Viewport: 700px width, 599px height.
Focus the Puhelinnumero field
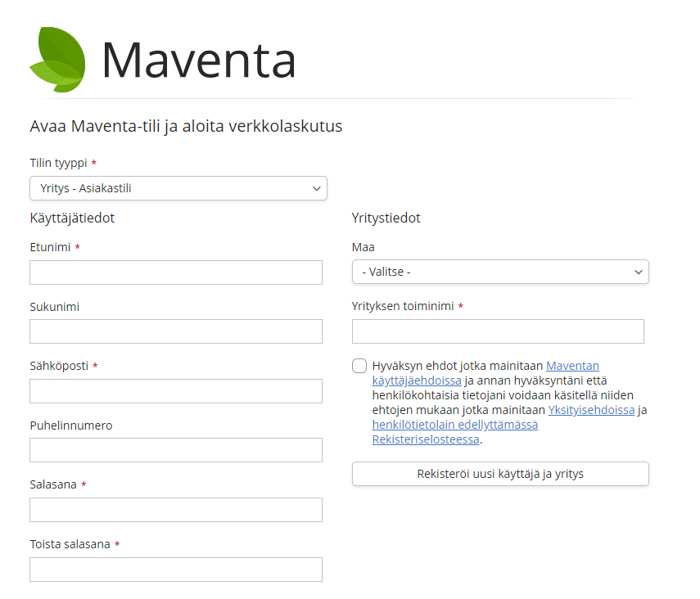tap(175, 450)
